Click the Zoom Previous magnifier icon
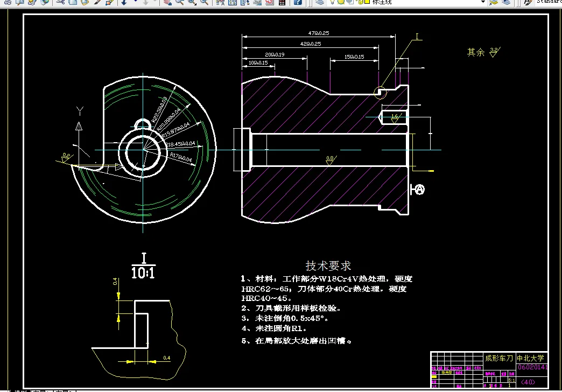This screenshot has height=392, width=562. pyautogui.click(x=205, y=2)
